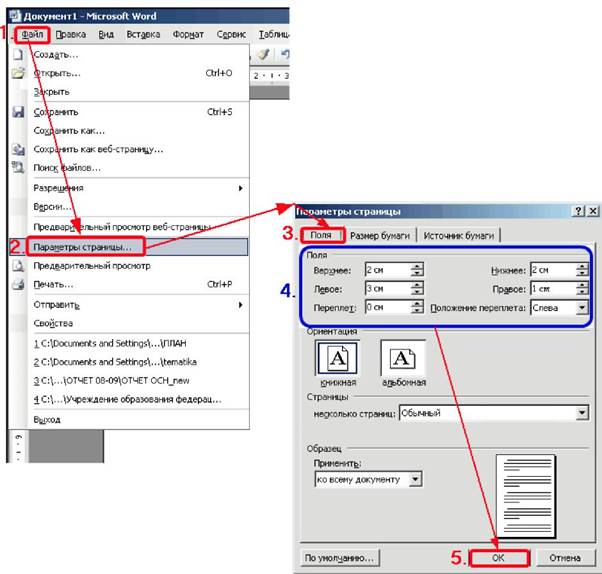Screen dimensions: 602x574
Task: Open the Вставка menu
Action: (x=143, y=35)
